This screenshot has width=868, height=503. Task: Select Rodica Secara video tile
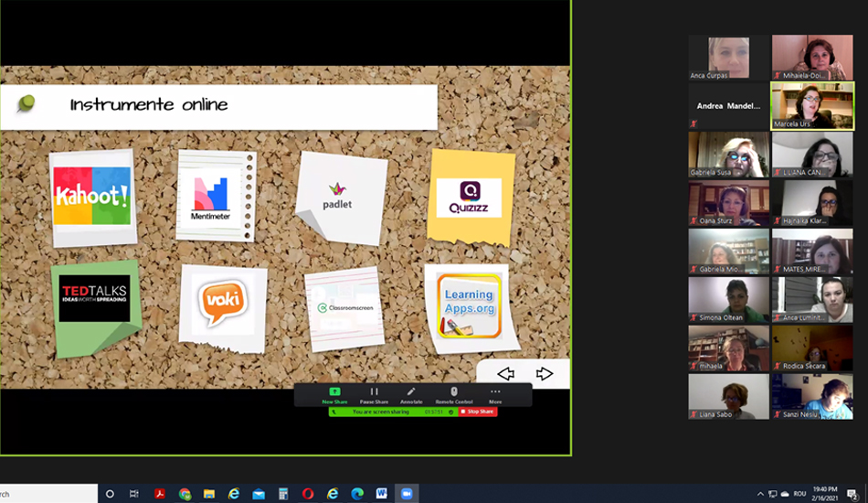(812, 348)
